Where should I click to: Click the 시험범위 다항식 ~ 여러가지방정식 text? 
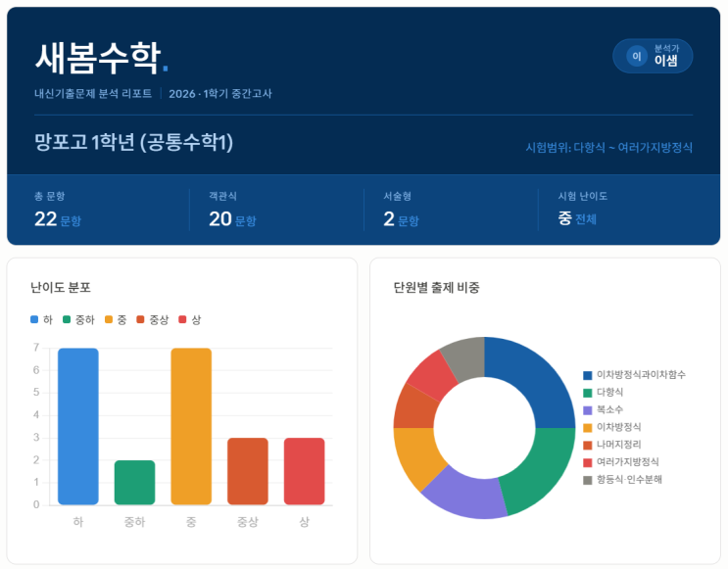tap(608, 148)
